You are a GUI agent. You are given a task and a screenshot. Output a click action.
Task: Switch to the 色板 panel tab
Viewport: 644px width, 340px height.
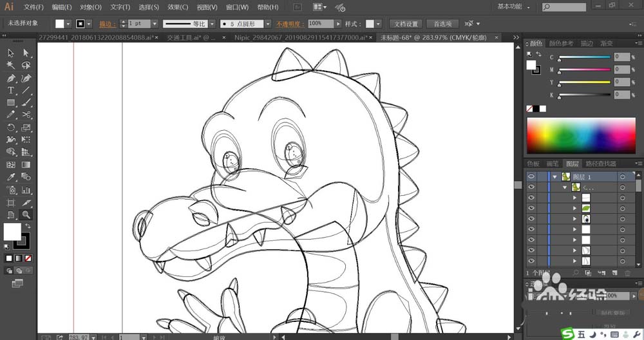click(533, 164)
